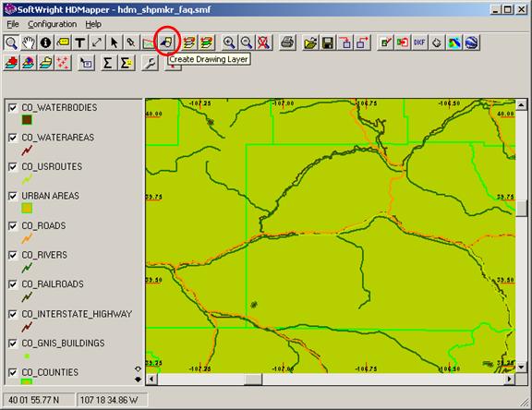The image size is (532, 410).
Task: Click the horizontal scrollbar right arrow
Action: point(509,379)
